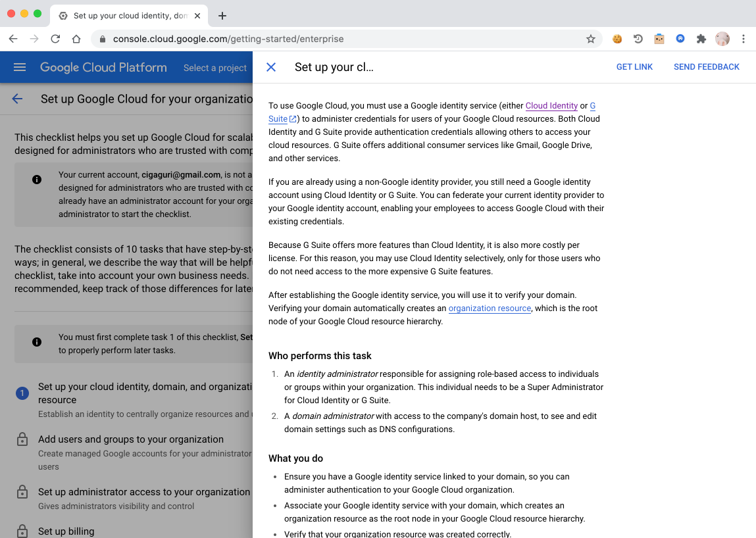Click the italic 'identity administrator' text

[x=337, y=374]
